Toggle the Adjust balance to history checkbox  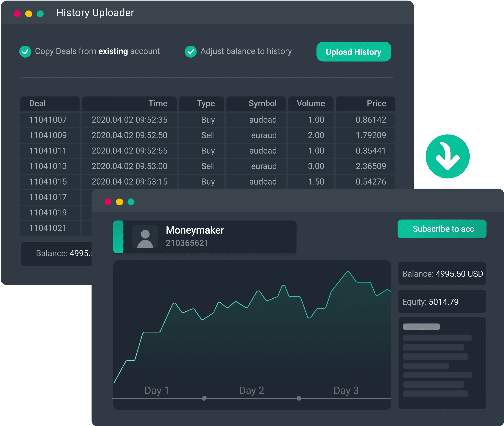[x=190, y=51]
